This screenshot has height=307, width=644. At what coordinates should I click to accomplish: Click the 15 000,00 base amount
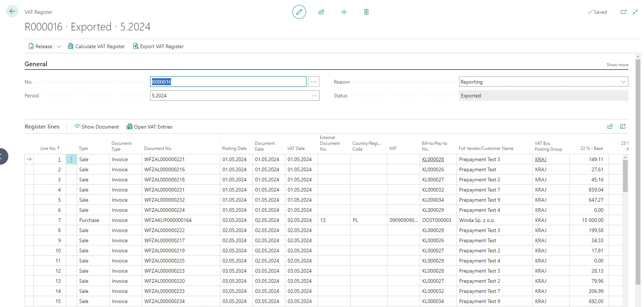(593, 220)
